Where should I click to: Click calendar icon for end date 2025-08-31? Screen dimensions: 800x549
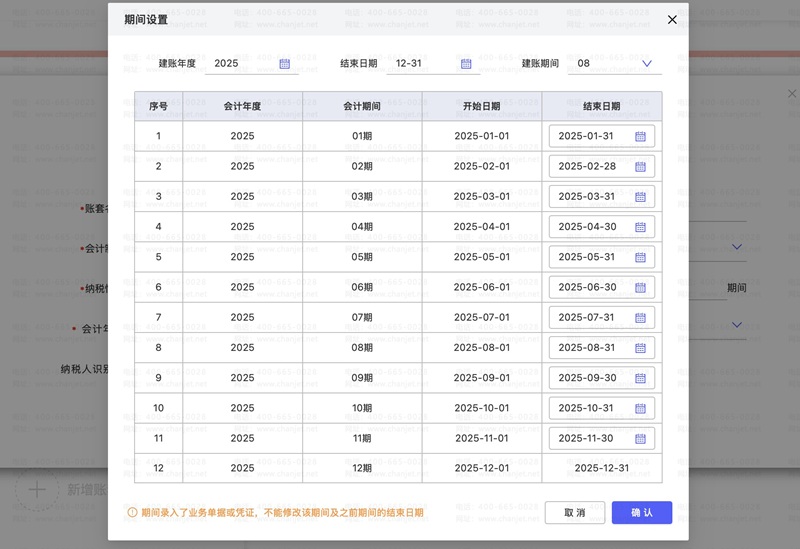640,348
